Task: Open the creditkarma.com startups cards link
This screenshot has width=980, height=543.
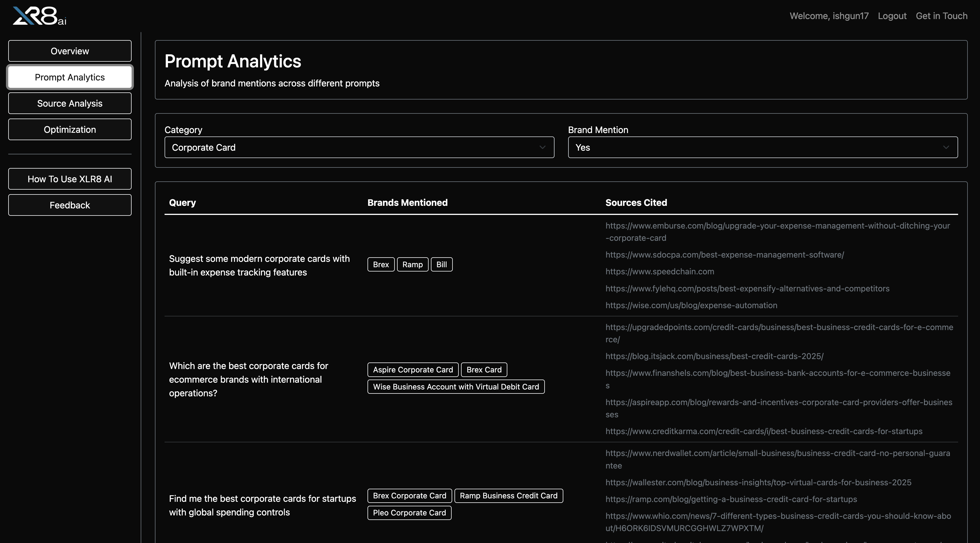Action: (x=764, y=431)
